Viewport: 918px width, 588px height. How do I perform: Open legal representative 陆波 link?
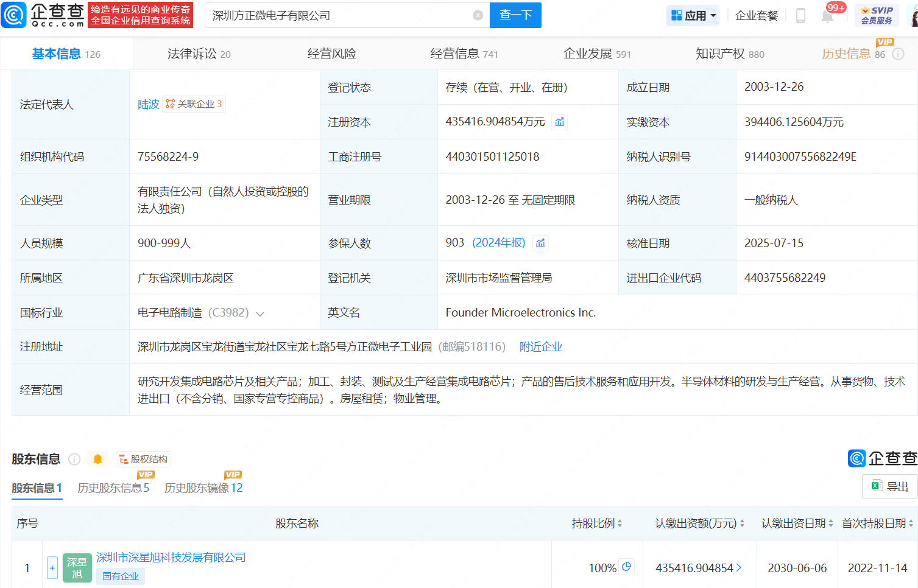point(148,105)
